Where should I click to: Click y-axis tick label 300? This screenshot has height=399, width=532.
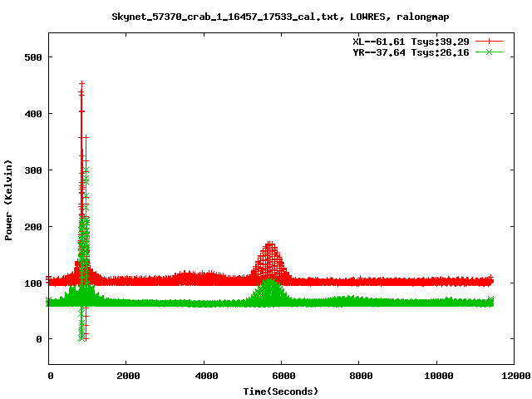pos(33,170)
